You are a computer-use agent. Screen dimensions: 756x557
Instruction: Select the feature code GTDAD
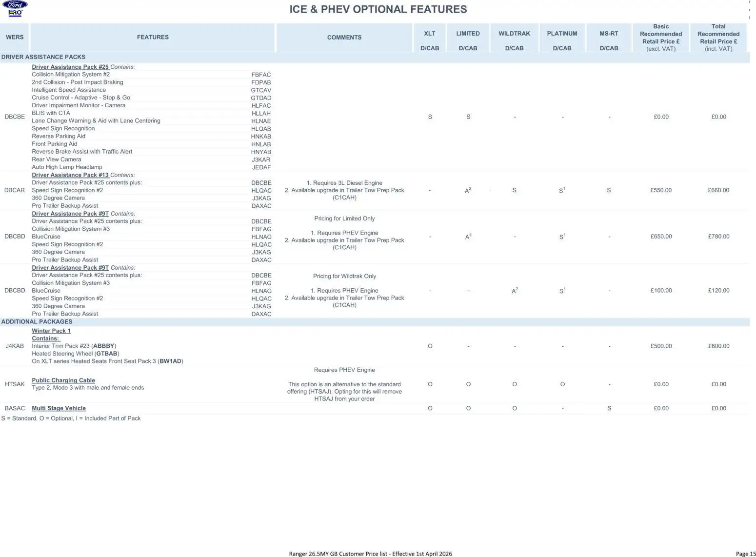click(261, 98)
